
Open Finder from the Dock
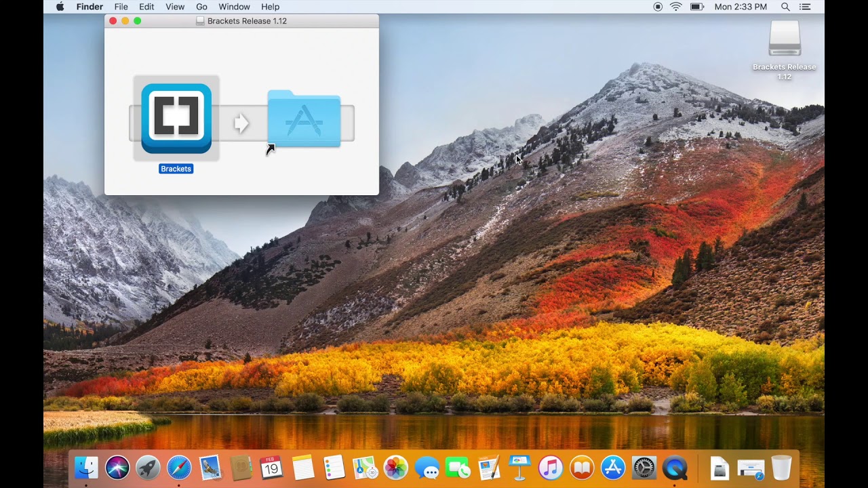coord(86,468)
